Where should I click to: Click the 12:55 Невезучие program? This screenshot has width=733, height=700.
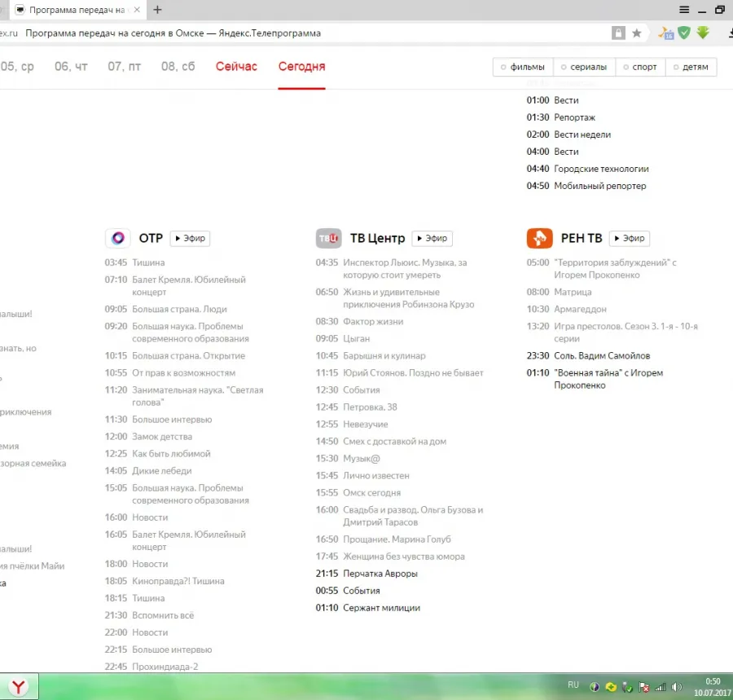[x=352, y=424]
